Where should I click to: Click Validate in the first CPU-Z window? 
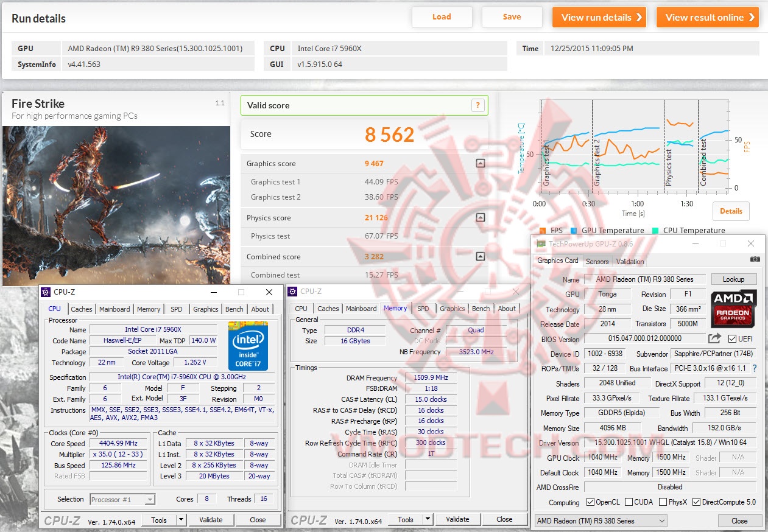coord(211,520)
